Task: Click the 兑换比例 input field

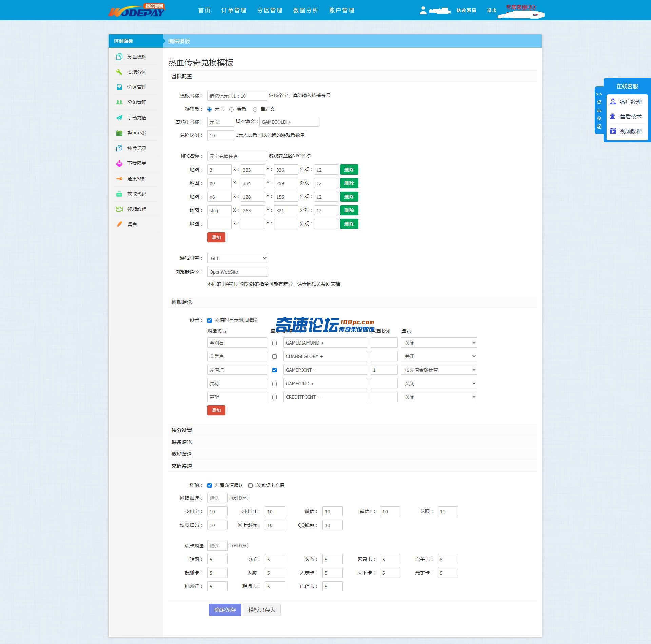Action: [221, 135]
